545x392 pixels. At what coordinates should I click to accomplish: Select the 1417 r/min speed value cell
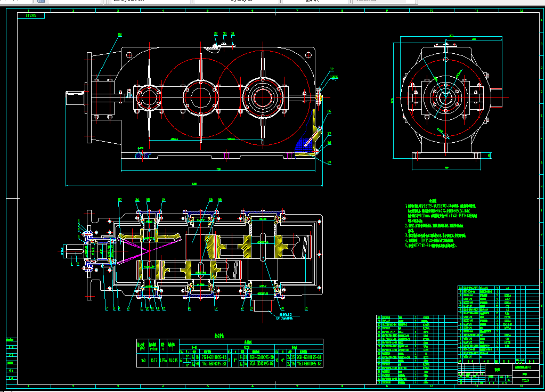pos(154,361)
